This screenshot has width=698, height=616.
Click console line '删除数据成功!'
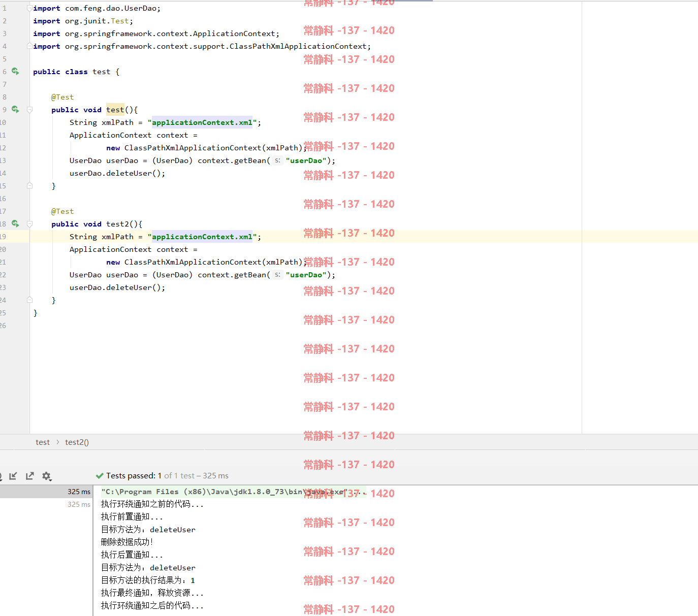127,542
